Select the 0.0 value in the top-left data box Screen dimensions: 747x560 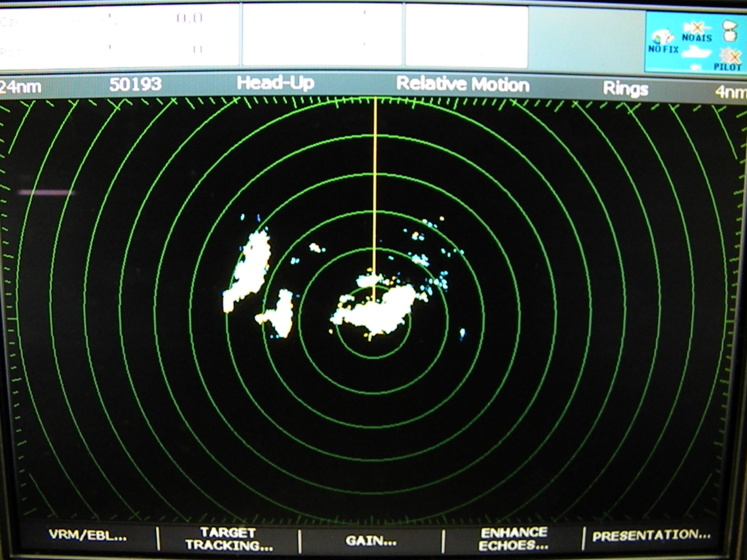pyautogui.click(x=190, y=18)
